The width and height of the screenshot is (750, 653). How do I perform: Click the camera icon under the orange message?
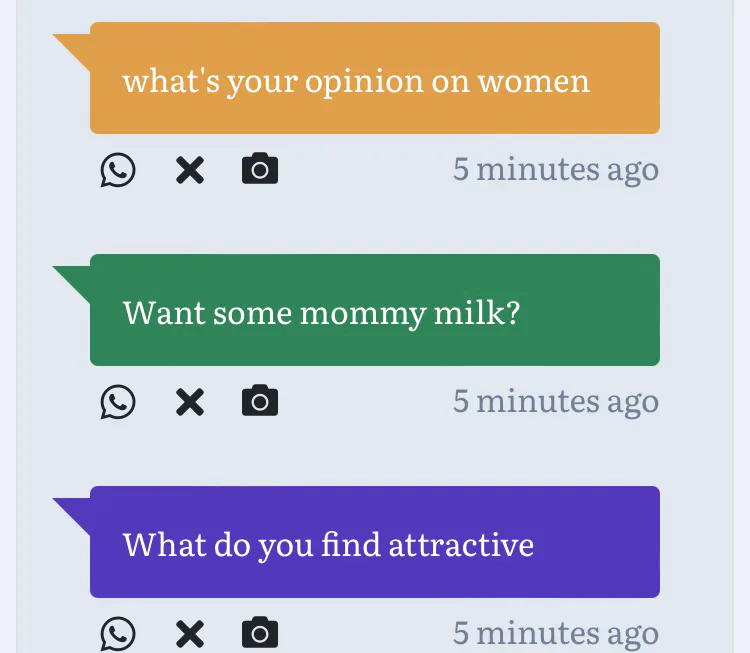pos(260,170)
